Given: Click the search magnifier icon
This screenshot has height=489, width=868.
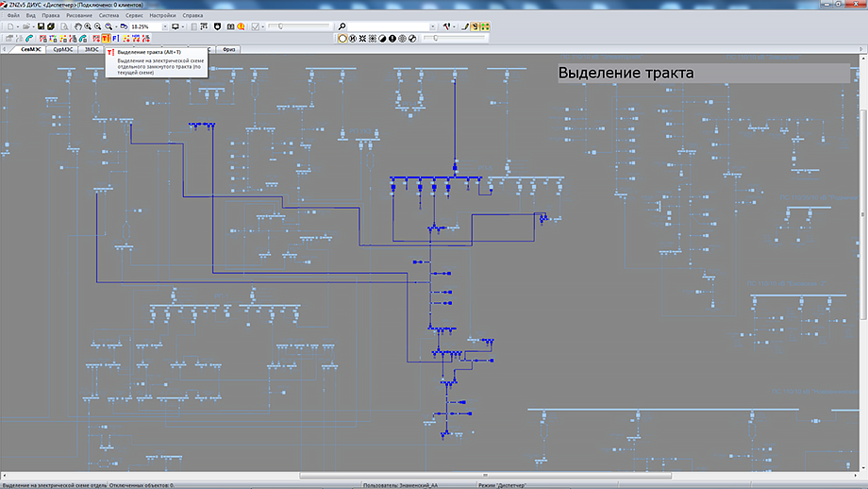Looking at the screenshot, I should 342,26.
